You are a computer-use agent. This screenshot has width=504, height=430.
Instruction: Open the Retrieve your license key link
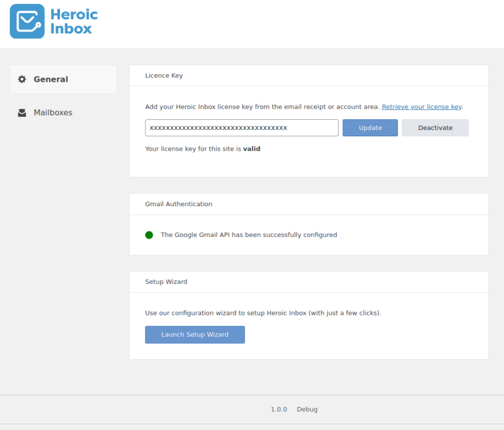[422, 106]
